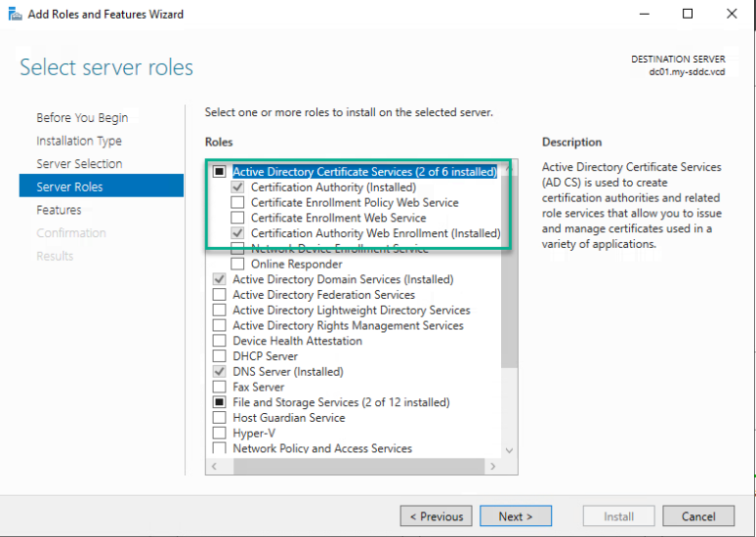Screen dimensions: 756x537
Task: Select DHCP Server role label
Action: [265, 356]
